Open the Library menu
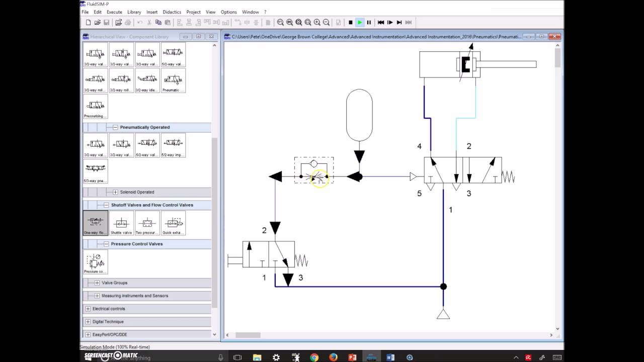The width and height of the screenshot is (644, 362). tap(134, 12)
